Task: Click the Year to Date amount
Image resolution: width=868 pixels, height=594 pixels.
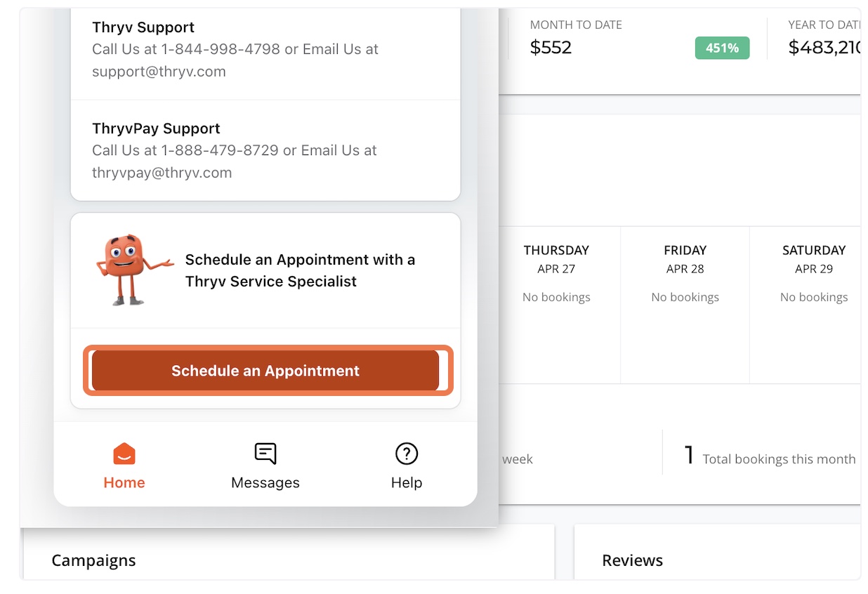Action: point(824,48)
